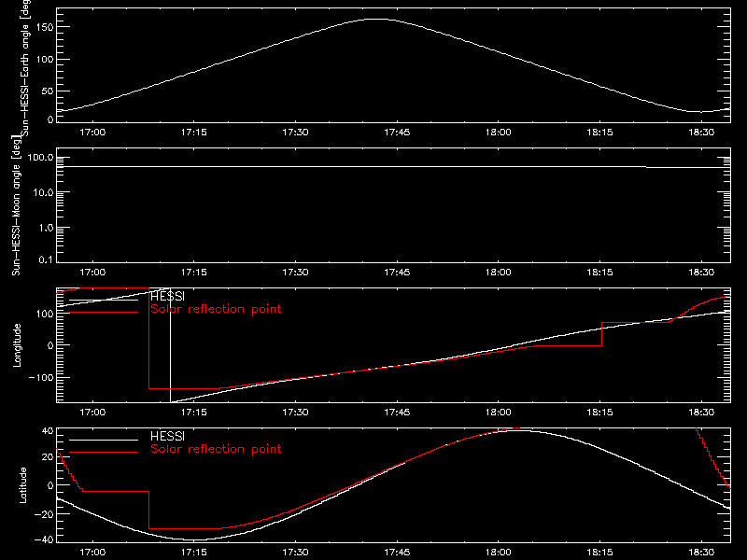Click 17:45 under the Earth angle plot

pos(397,133)
